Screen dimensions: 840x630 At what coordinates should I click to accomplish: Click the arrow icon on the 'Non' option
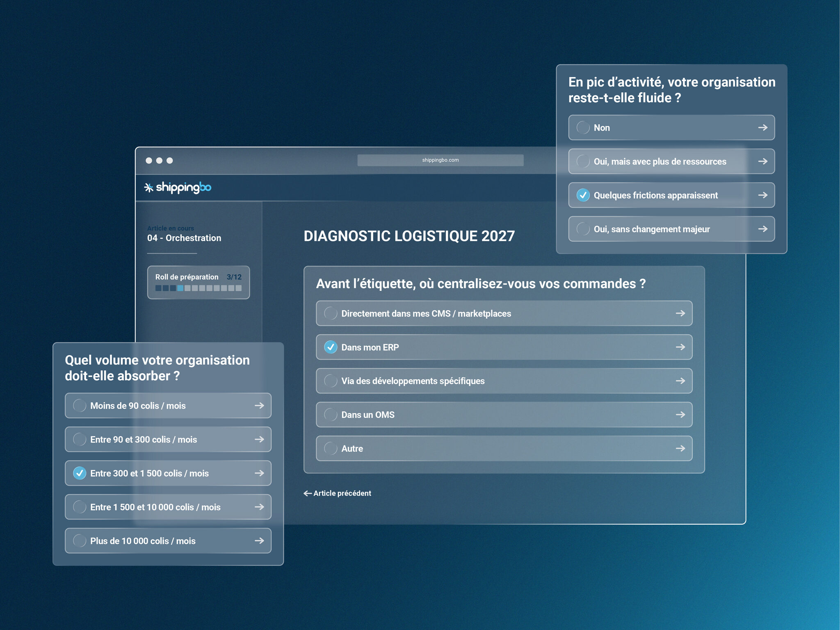point(762,128)
